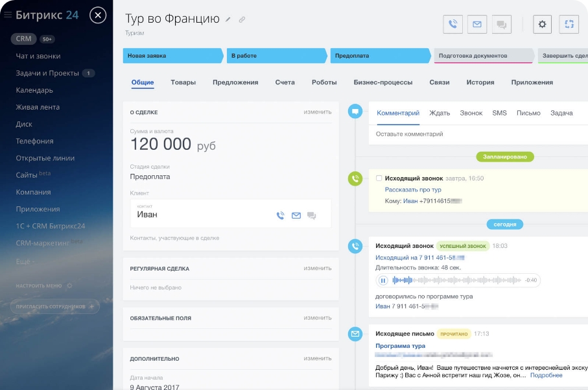
Task: Close the panel with the X button
Action: pos(98,15)
